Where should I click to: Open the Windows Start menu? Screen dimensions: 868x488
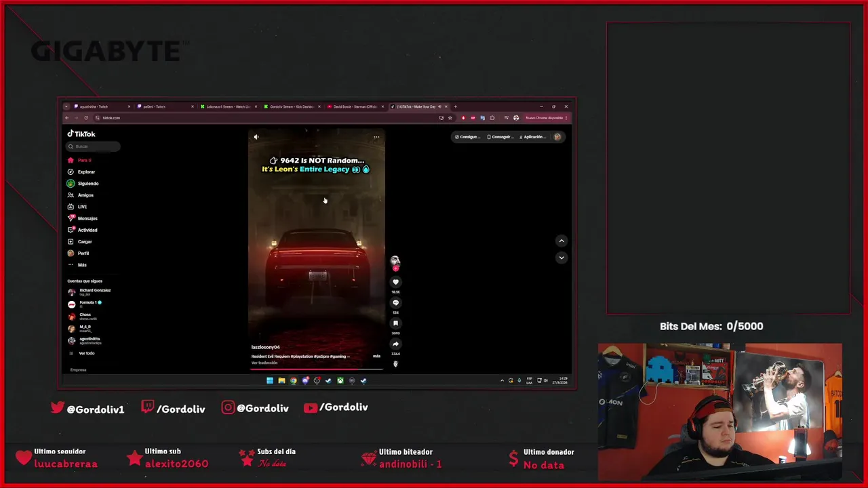coord(270,381)
